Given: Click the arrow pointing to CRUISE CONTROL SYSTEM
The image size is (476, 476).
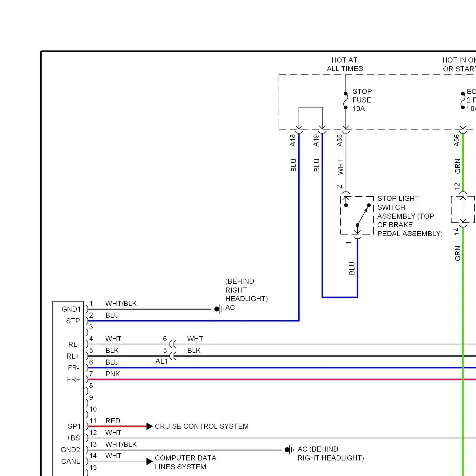Looking at the screenshot, I should [x=149, y=426].
